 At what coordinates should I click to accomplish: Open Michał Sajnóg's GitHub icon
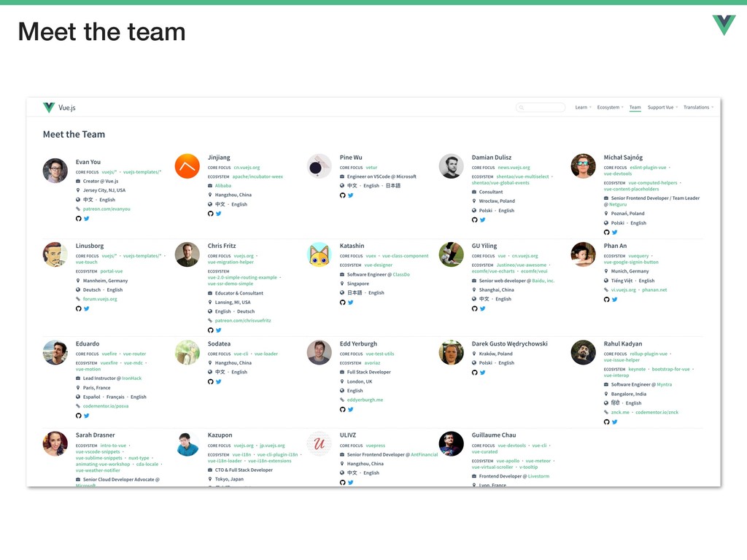pos(606,233)
